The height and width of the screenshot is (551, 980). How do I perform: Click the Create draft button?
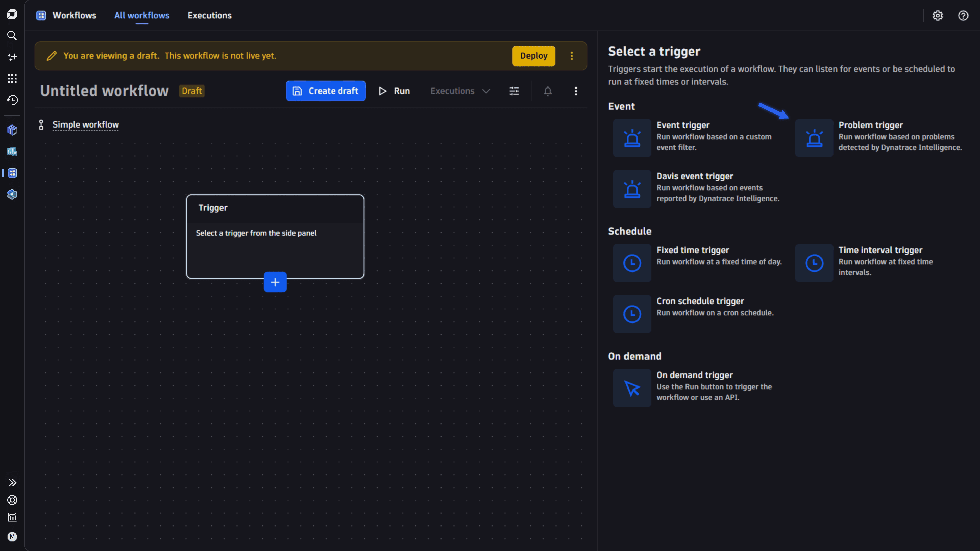pyautogui.click(x=326, y=91)
